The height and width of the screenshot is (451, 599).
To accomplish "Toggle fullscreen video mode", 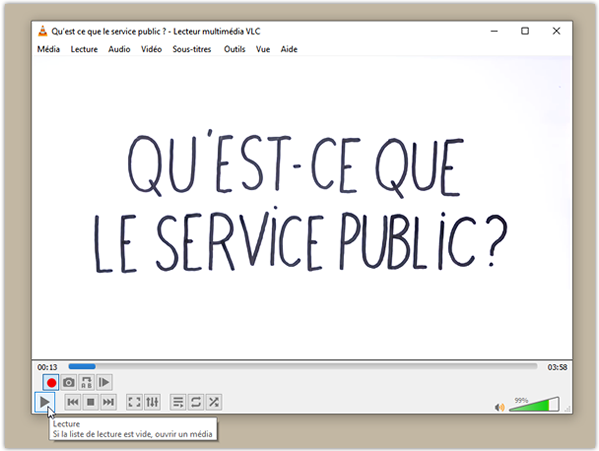I will [134, 402].
